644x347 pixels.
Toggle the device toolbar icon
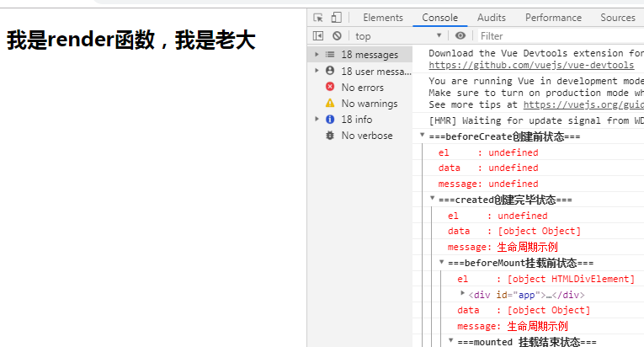[337, 18]
